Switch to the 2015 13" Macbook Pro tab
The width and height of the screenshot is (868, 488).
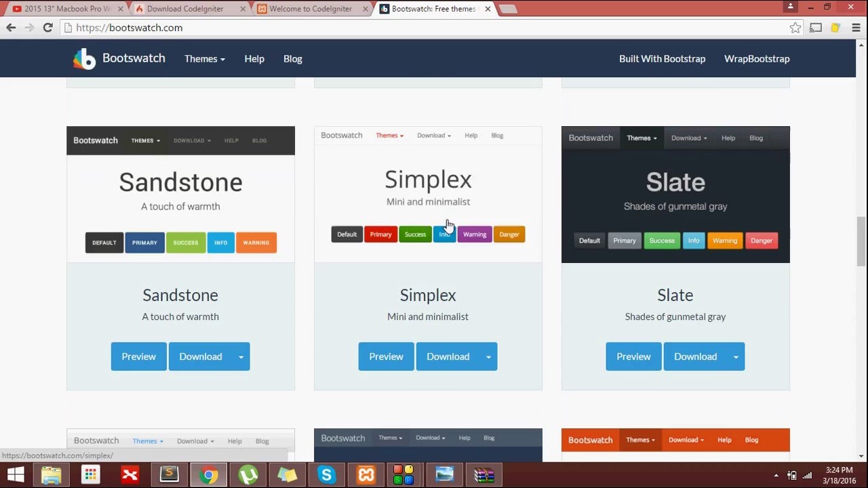click(x=62, y=9)
